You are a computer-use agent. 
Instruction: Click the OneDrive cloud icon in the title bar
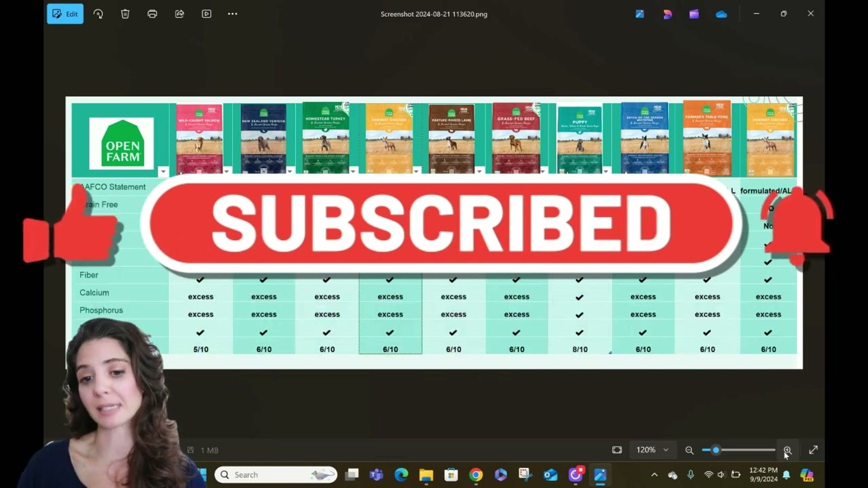click(722, 14)
